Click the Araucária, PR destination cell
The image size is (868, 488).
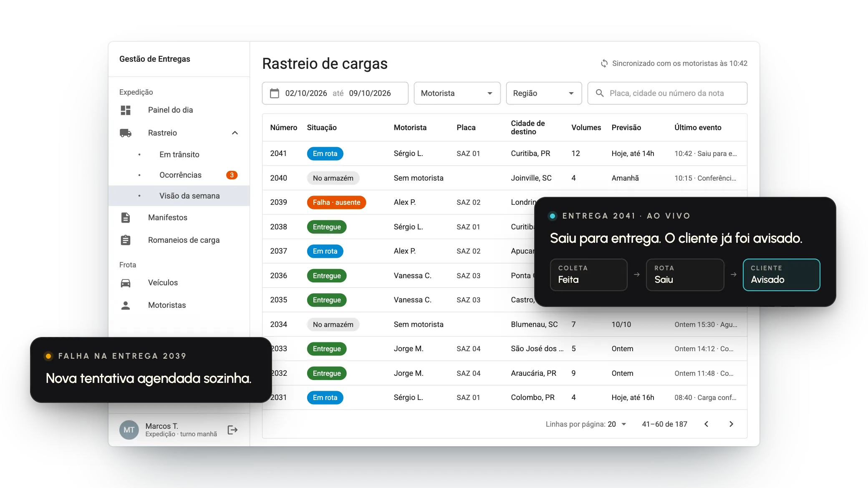tap(533, 373)
